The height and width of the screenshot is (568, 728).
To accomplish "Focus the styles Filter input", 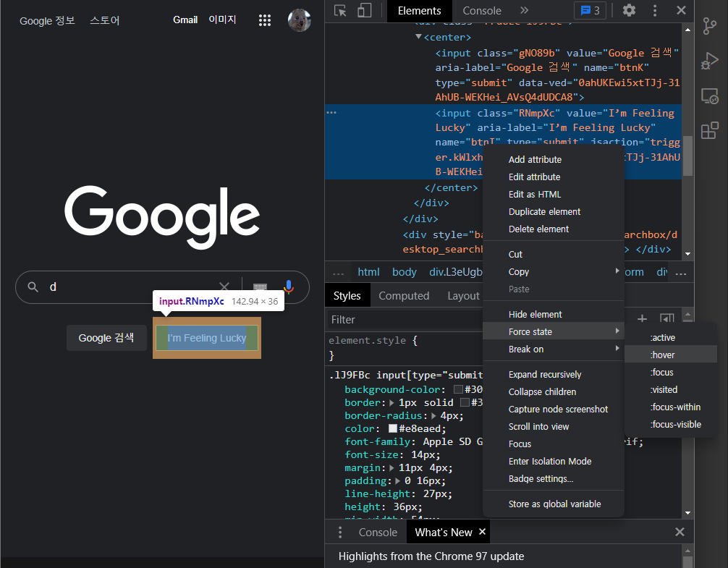I will click(x=404, y=320).
